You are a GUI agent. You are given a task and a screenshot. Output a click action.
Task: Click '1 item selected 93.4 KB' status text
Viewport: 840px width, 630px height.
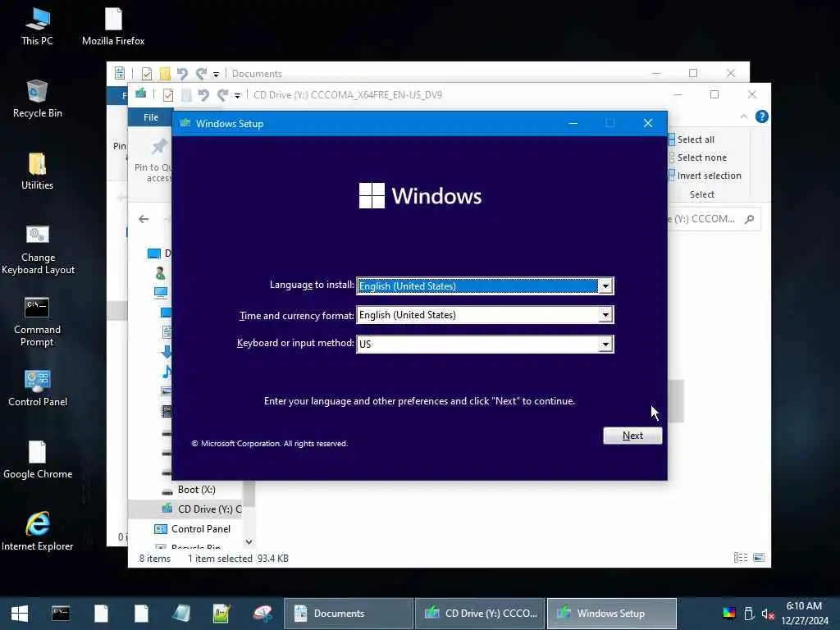(238, 558)
